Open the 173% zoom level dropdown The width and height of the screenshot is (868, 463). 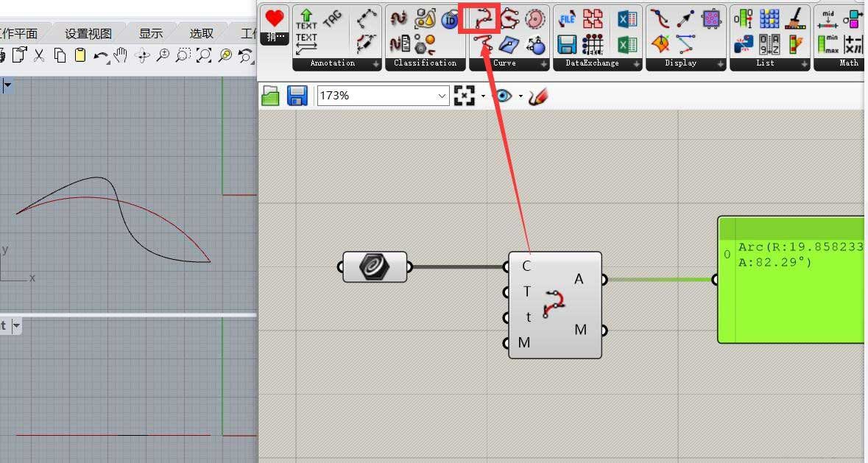point(441,95)
